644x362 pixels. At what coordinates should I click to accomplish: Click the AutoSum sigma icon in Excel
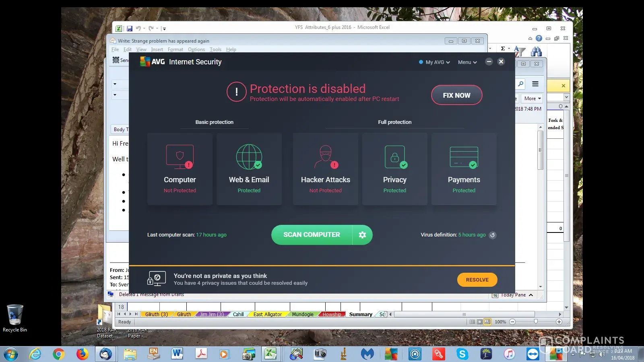click(x=503, y=49)
